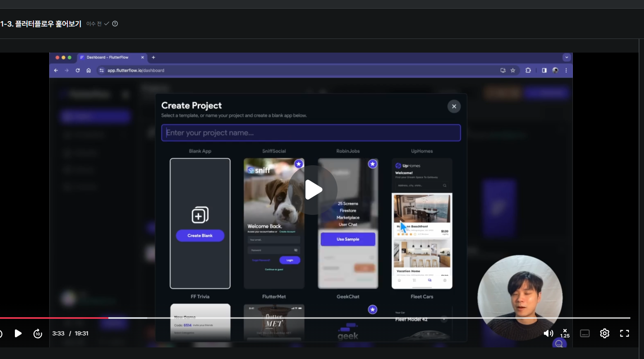Click the browser forward arrow
Screen dimensions: 644x359
coord(67,70)
